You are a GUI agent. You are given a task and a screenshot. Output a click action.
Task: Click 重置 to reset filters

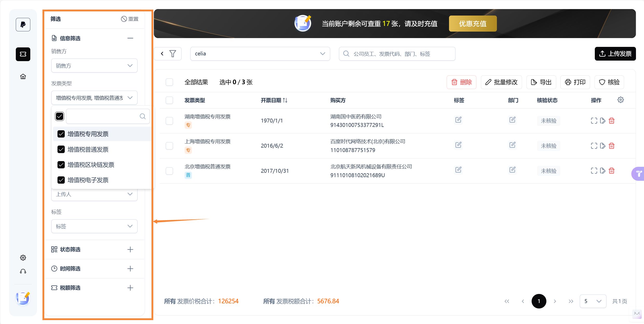(x=130, y=19)
